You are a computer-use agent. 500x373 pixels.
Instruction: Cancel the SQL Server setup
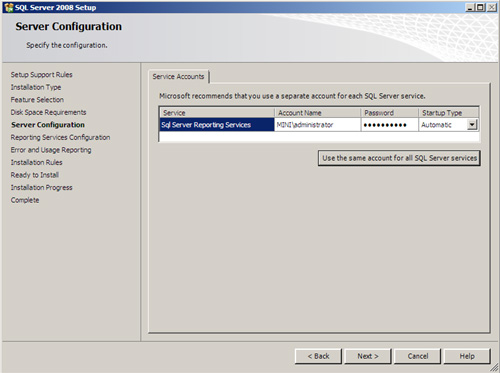coord(417,356)
